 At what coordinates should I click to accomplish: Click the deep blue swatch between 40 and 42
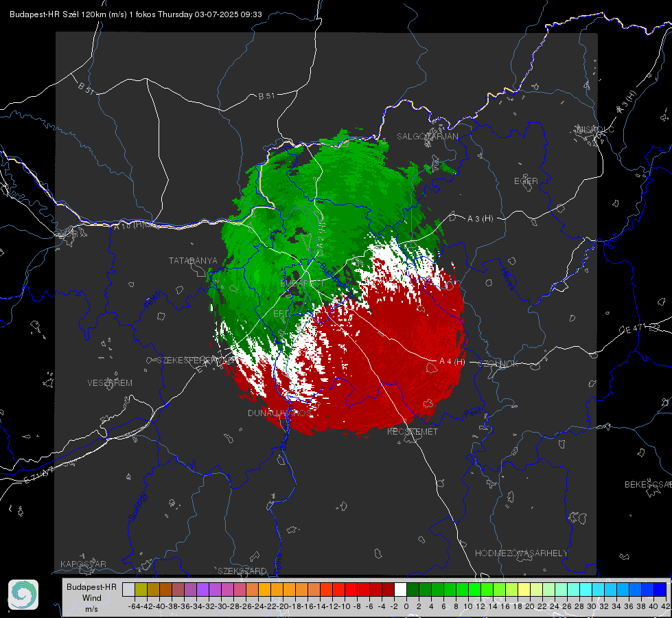pyautogui.click(x=660, y=589)
